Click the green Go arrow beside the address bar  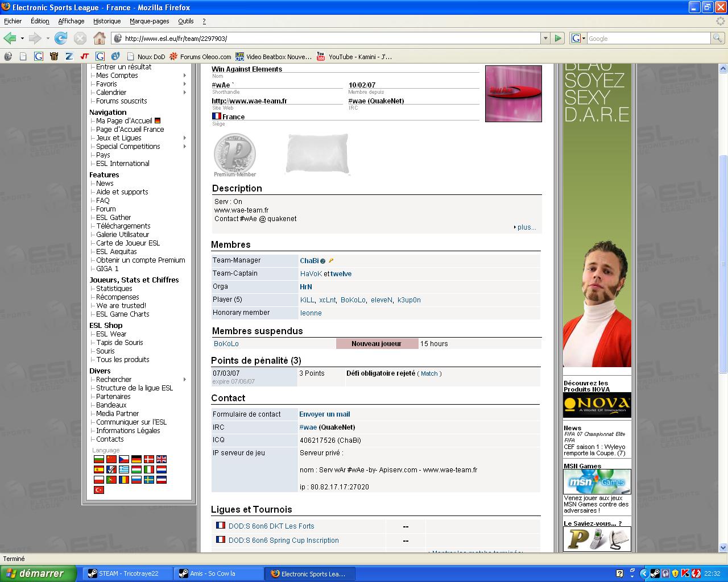[558, 38]
